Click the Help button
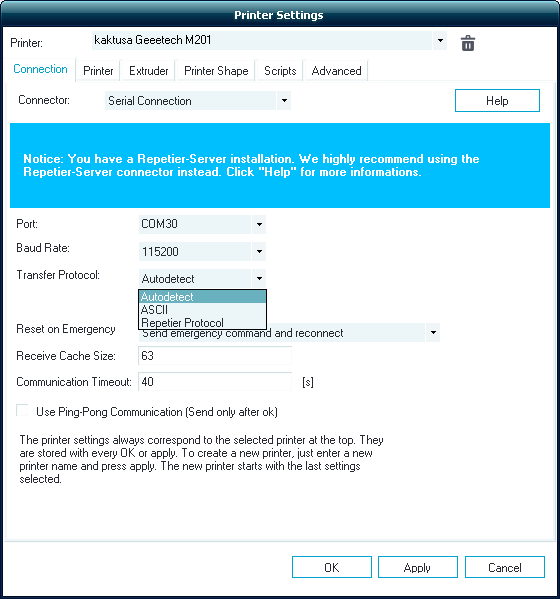Screen dimensions: 560x599 [497, 101]
